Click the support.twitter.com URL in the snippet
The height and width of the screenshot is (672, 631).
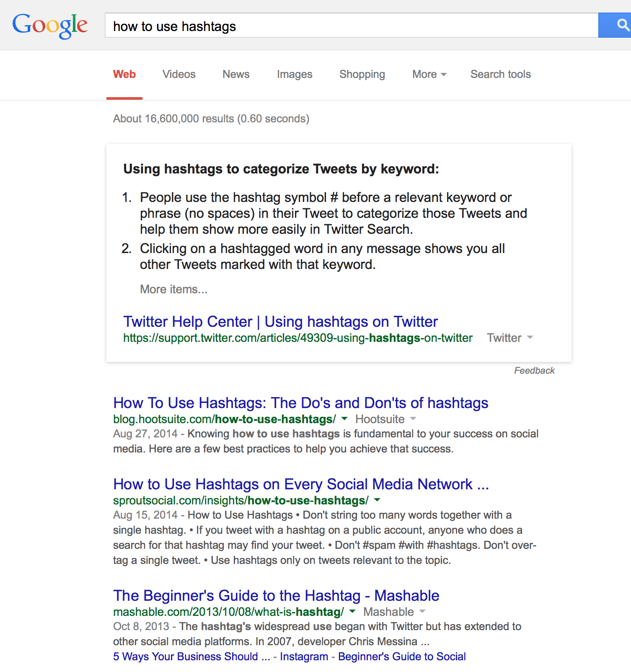[298, 338]
